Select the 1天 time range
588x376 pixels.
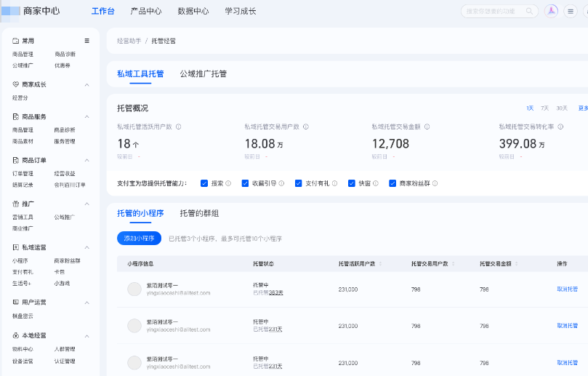[530, 108]
